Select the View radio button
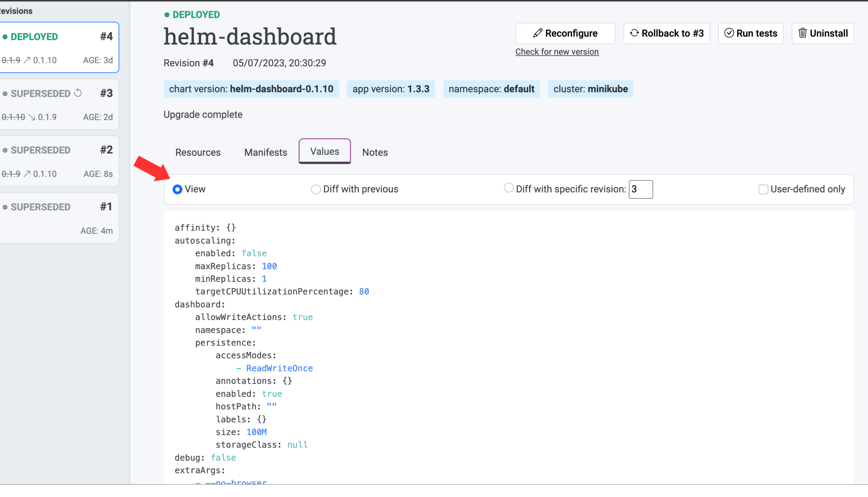 click(177, 189)
